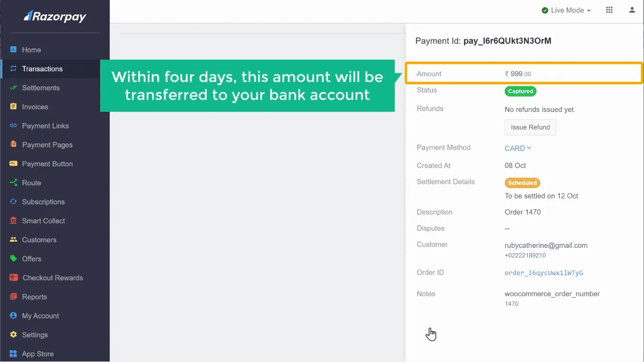This screenshot has height=362, width=644.
Task: Open Reports from the sidebar
Action: tap(34, 297)
